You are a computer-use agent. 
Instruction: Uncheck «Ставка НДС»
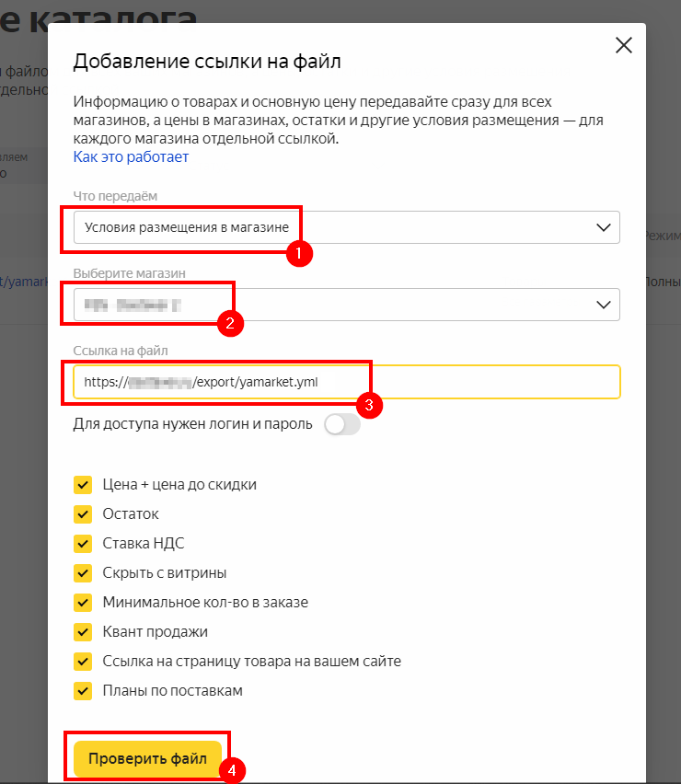click(x=84, y=543)
